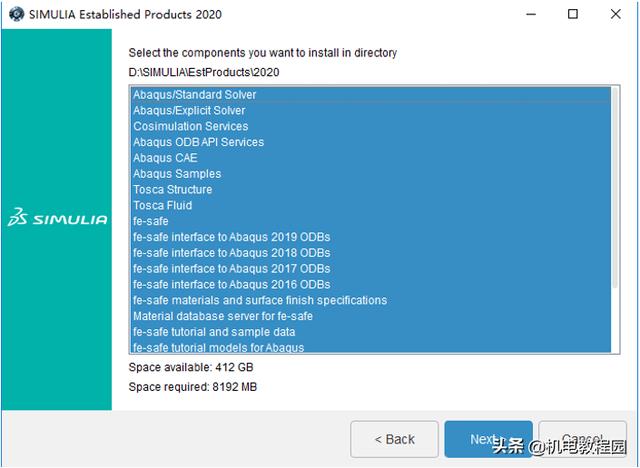Select fe-safe interface to Abaqus 2017 ODBs
This screenshot has height=468, width=640.
(x=371, y=269)
